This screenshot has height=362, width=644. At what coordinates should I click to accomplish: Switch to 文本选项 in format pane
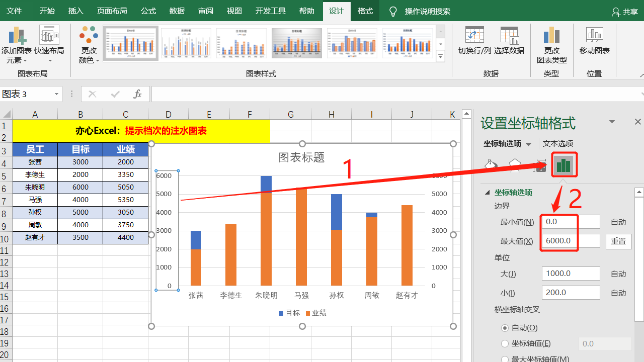[558, 144]
